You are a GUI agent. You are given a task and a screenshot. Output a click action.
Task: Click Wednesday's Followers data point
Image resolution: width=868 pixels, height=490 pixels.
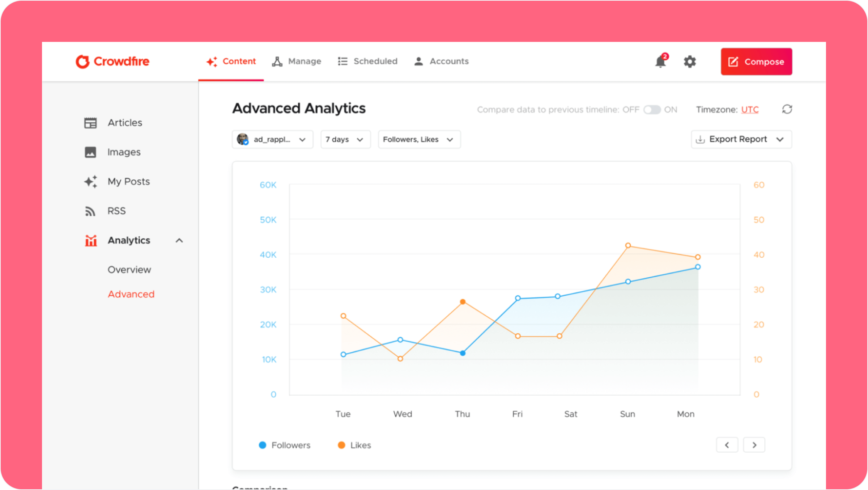point(400,339)
